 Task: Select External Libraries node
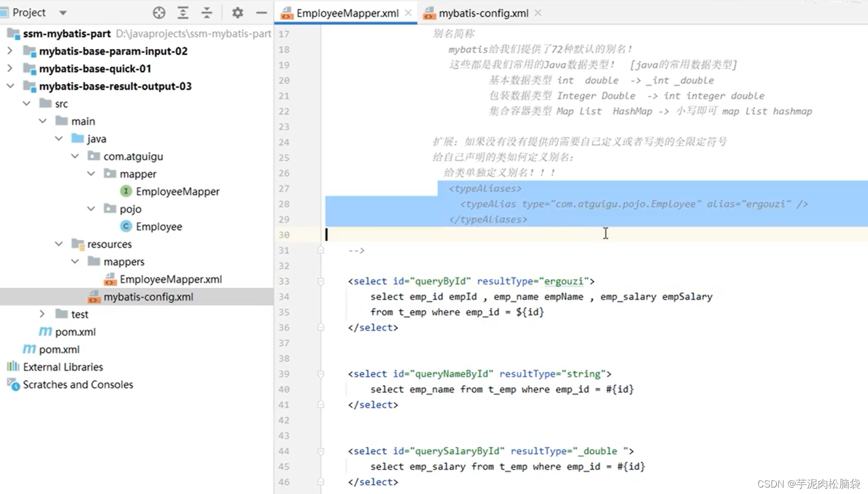[x=63, y=367]
